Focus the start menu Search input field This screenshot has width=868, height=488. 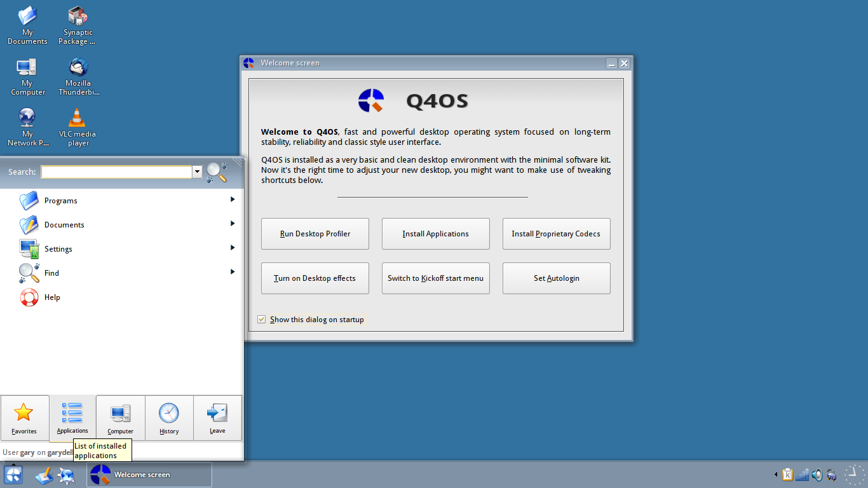(x=117, y=172)
